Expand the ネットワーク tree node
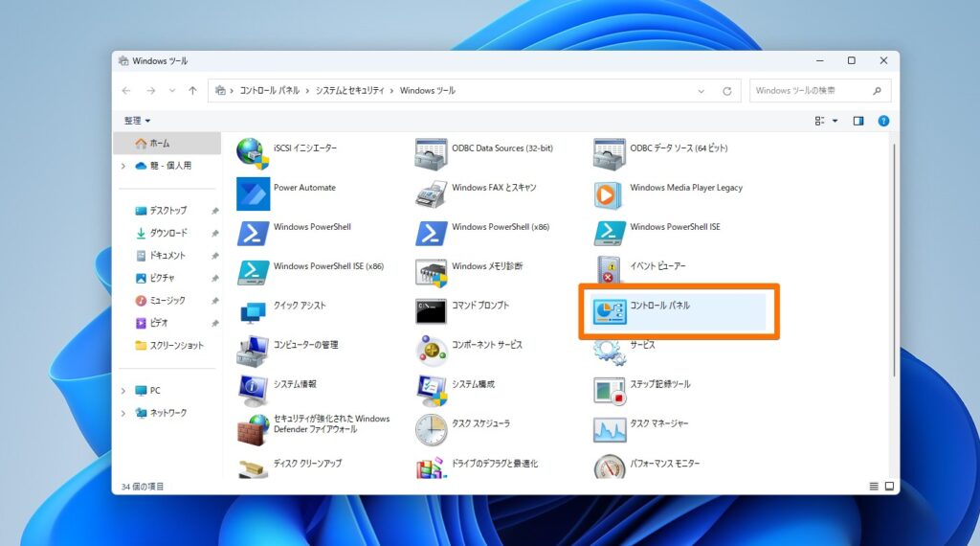 (123, 414)
